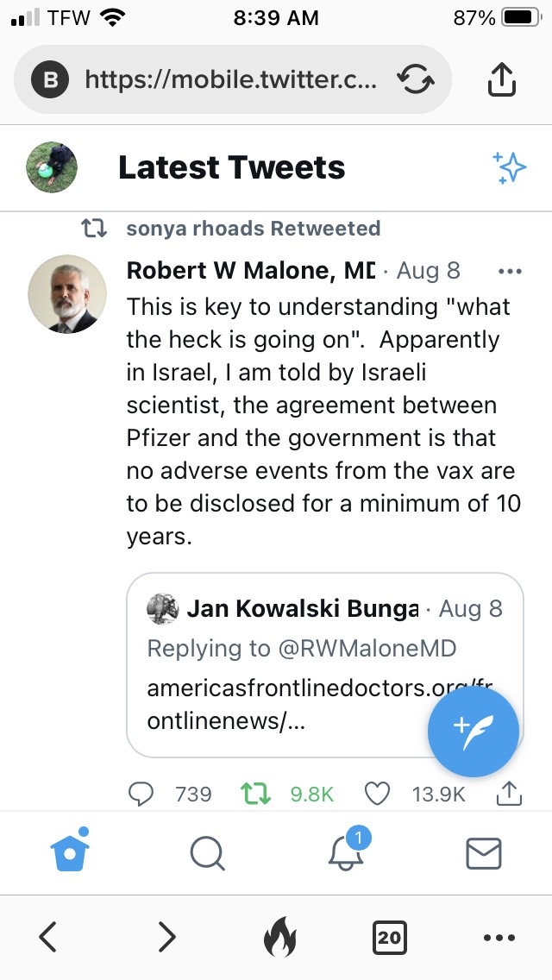Share the tweet via share icon
The image size is (552, 980).
pos(510,793)
